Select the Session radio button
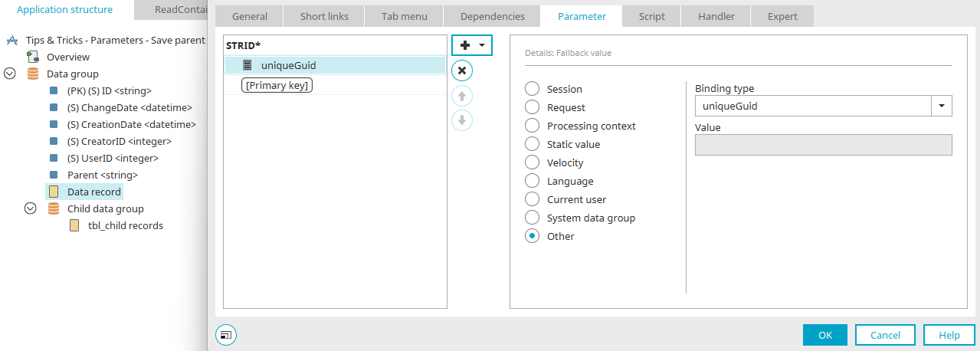Image resolution: width=980 pixels, height=351 pixels. point(532,89)
